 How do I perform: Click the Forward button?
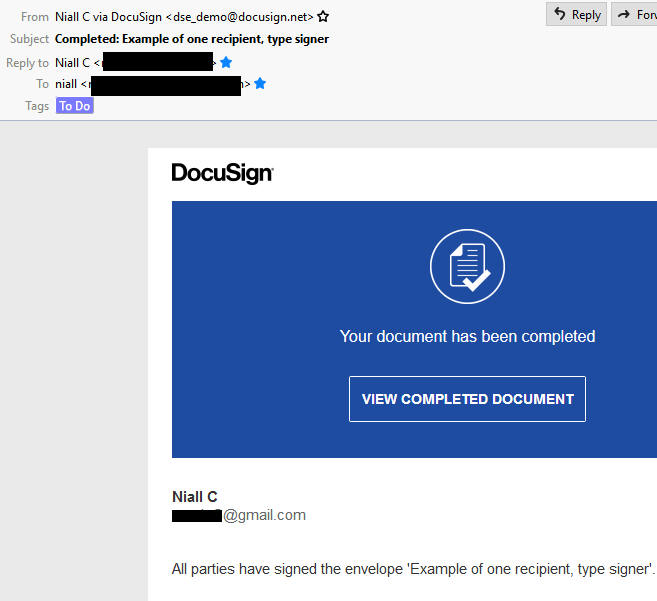click(x=634, y=15)
